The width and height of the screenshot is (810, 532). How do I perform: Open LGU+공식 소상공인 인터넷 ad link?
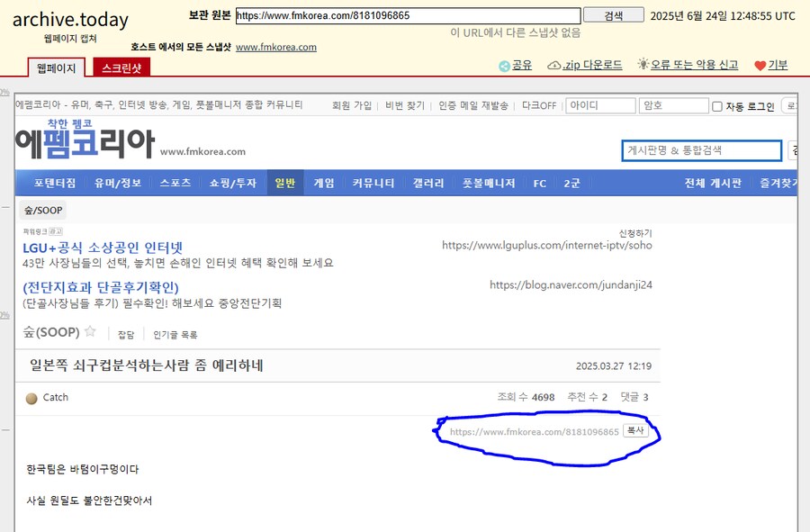click(x=103, y=248)
